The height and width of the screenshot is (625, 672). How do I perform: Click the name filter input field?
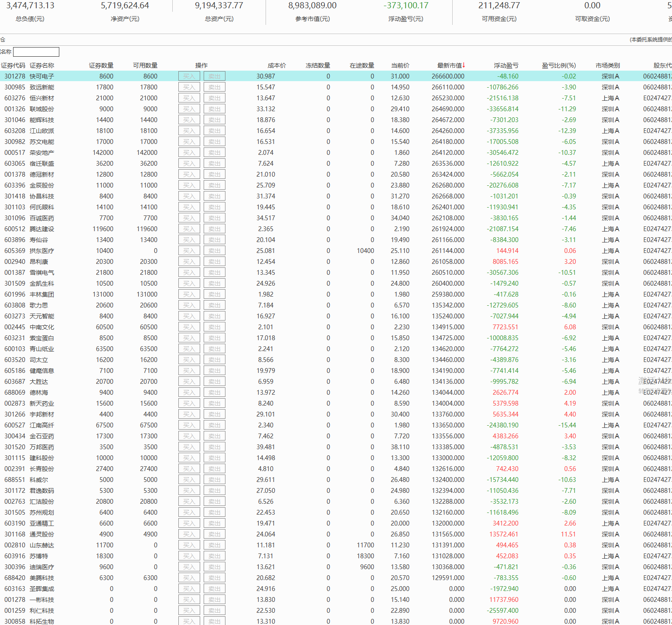tap(36, 52)
